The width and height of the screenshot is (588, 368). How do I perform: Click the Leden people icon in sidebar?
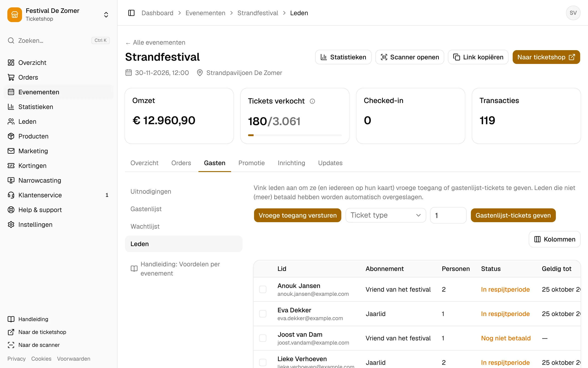coord(11,121)
